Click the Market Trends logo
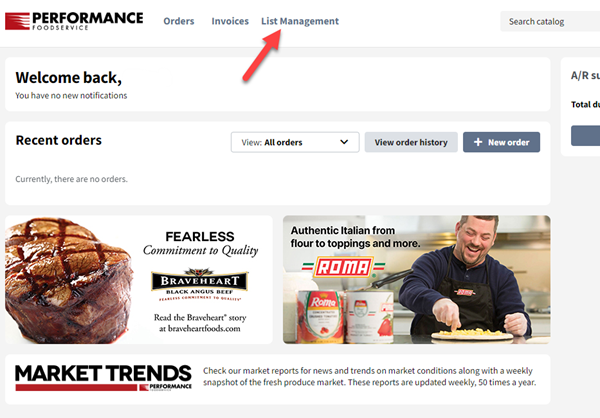The width and height of the screenshot is (600, 418). [x=103, y=378]
